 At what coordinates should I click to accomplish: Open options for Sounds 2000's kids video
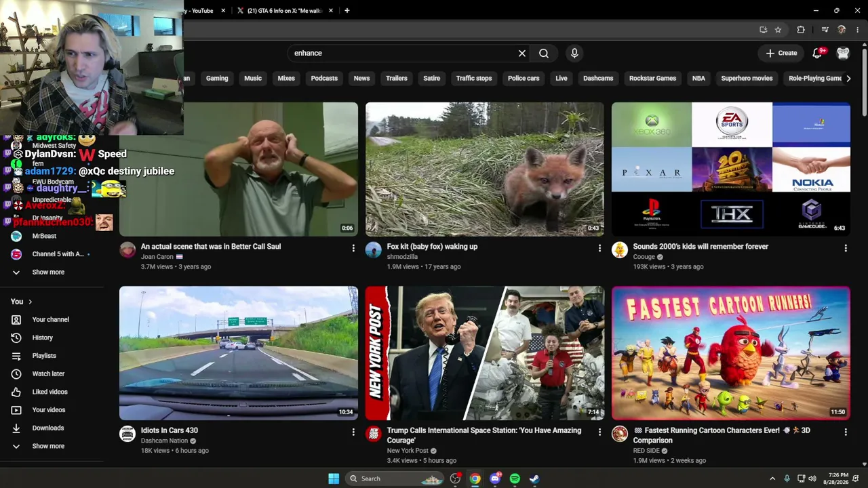tap(846, 249)
